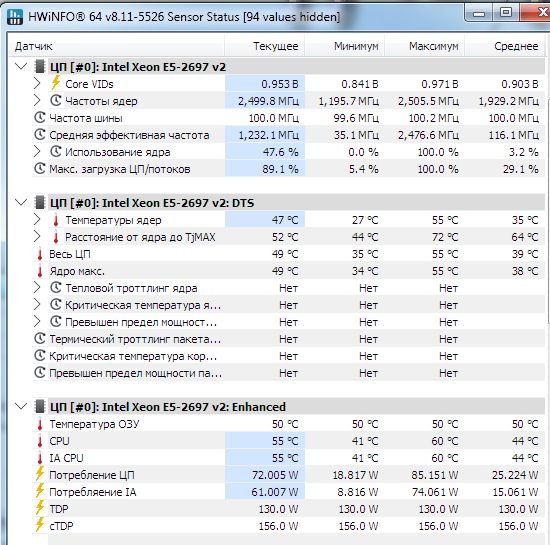Click the HWiNFO app icon in the title bar

[x=15, y=17]
